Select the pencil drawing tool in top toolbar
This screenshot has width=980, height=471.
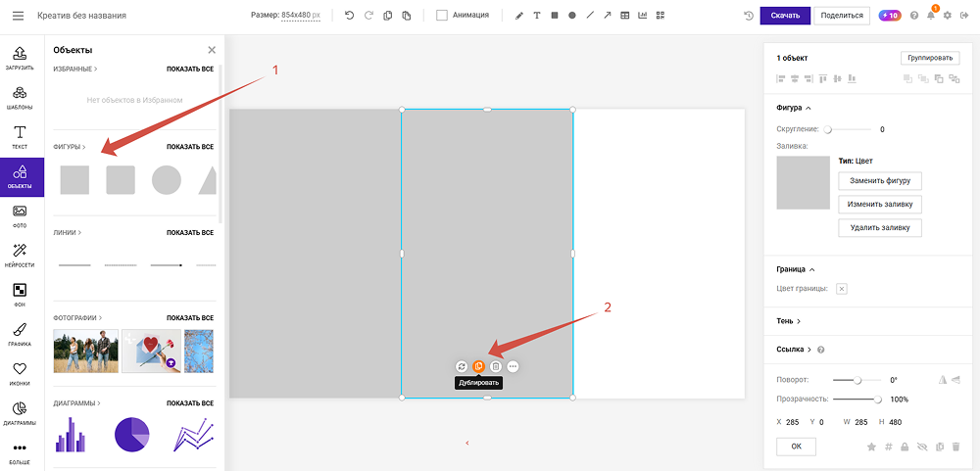[518, 16]
